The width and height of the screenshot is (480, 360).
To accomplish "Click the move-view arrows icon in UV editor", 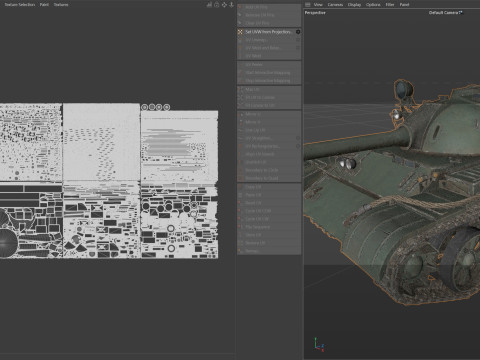I will 224,5.
